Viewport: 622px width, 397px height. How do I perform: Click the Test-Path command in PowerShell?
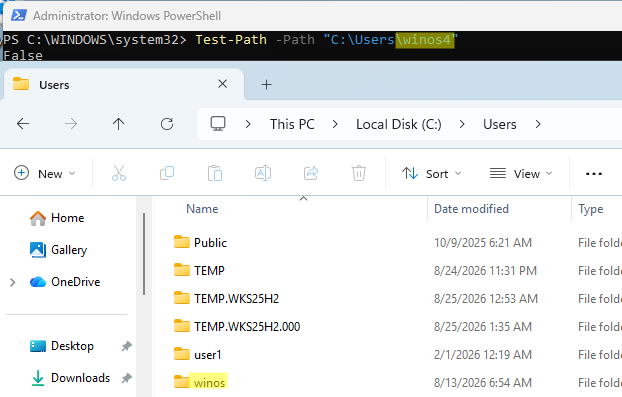coord(231,40)
